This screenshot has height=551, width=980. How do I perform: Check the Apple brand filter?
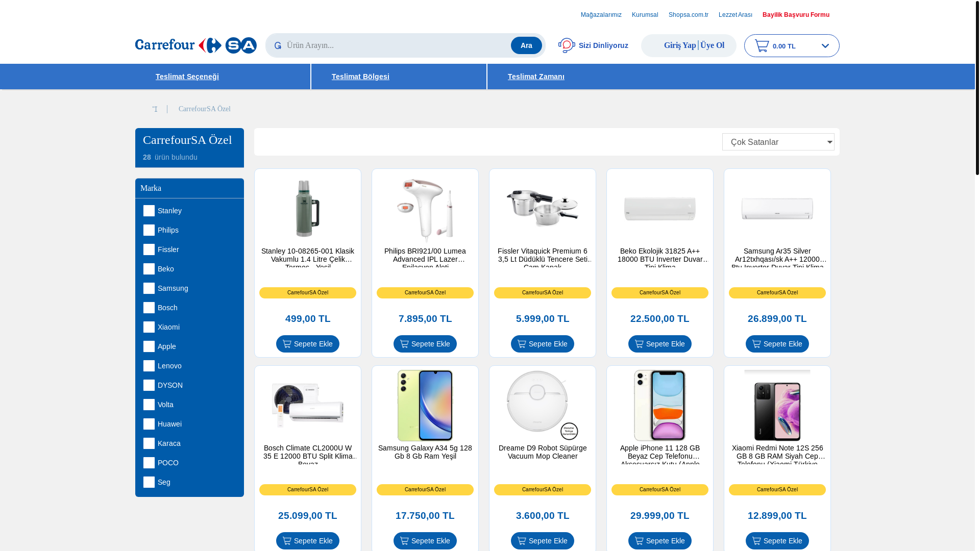(x=149, y=346)
